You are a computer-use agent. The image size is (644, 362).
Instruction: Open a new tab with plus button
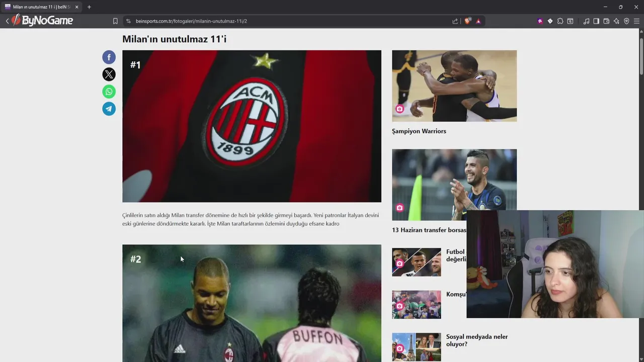coord(89,7)
